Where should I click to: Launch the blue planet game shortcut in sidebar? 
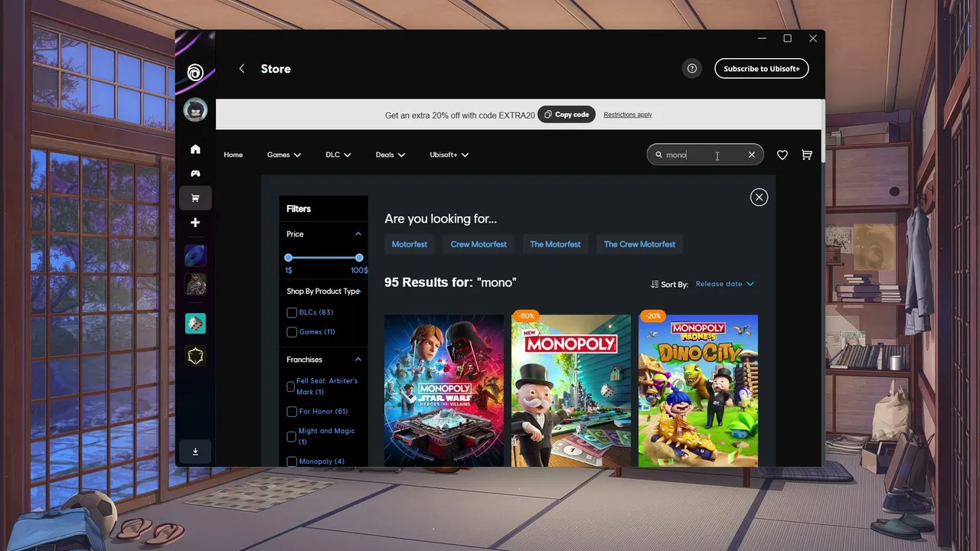pos(195,256)
